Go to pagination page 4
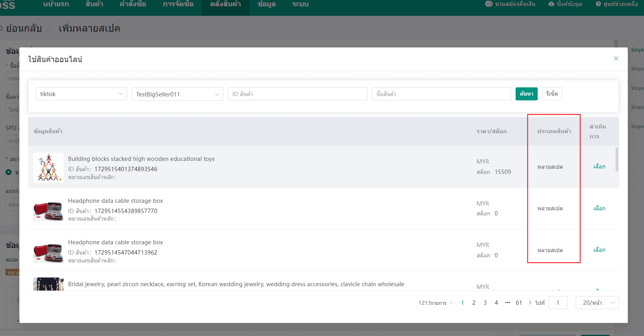This screenshot has width=644, height=336. point(496,303)
